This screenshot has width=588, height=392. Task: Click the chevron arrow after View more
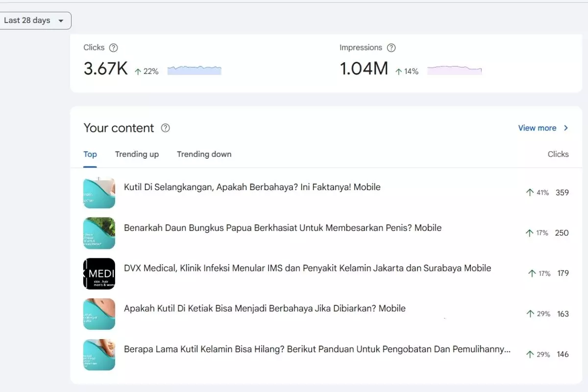click(566, 128)
